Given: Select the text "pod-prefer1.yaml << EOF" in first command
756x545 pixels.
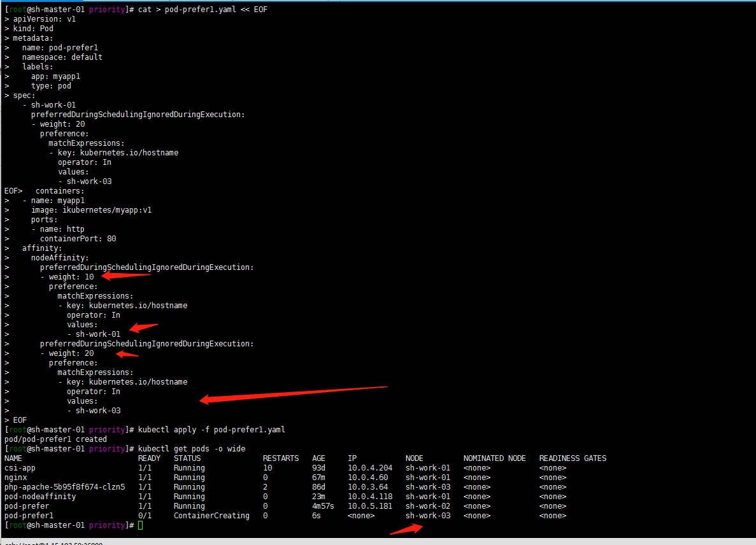Looking at the screenshot, I should pos(216,10).
